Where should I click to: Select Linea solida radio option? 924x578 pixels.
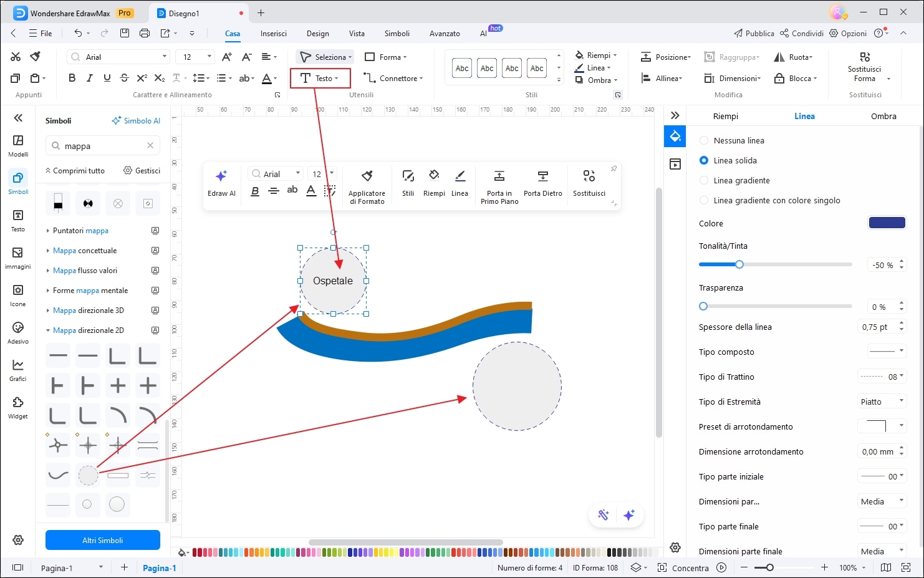click(x=704, y=160)
